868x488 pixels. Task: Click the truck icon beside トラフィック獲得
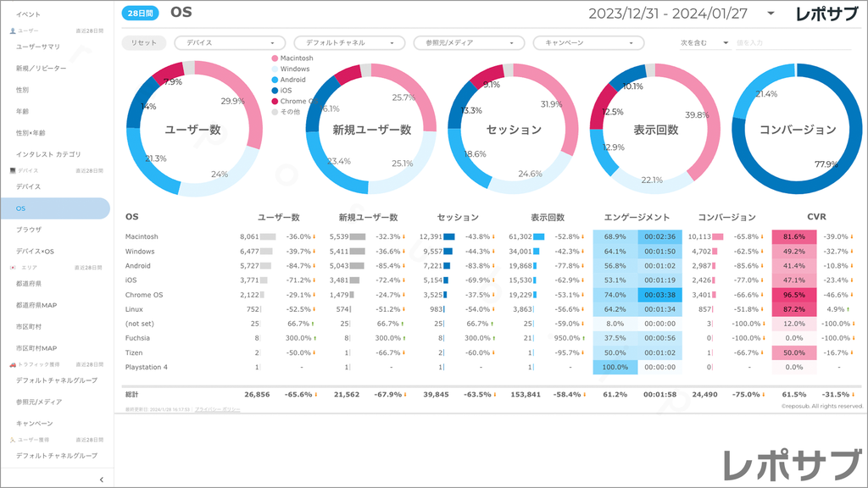(x=12, y=364)
